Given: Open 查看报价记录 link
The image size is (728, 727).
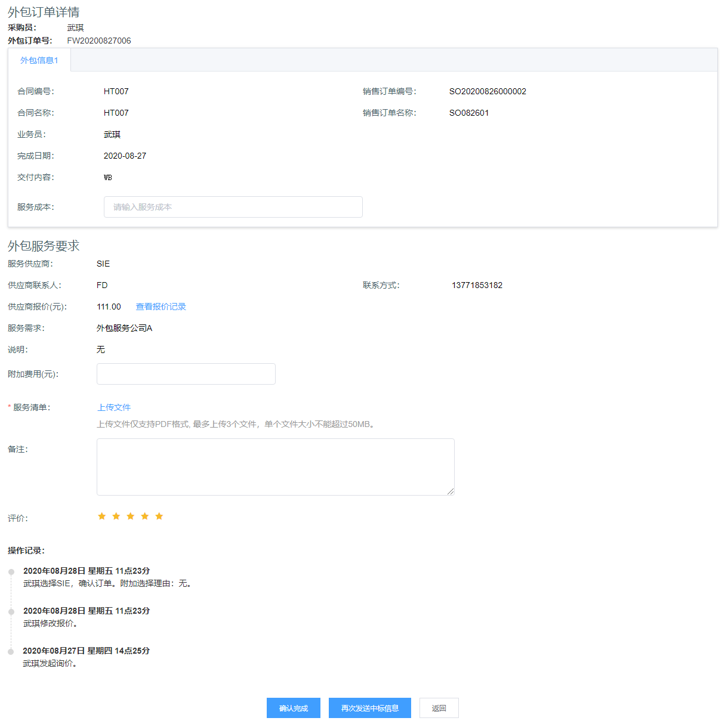Looking at the screenshot, I should (x=161, y=307).
